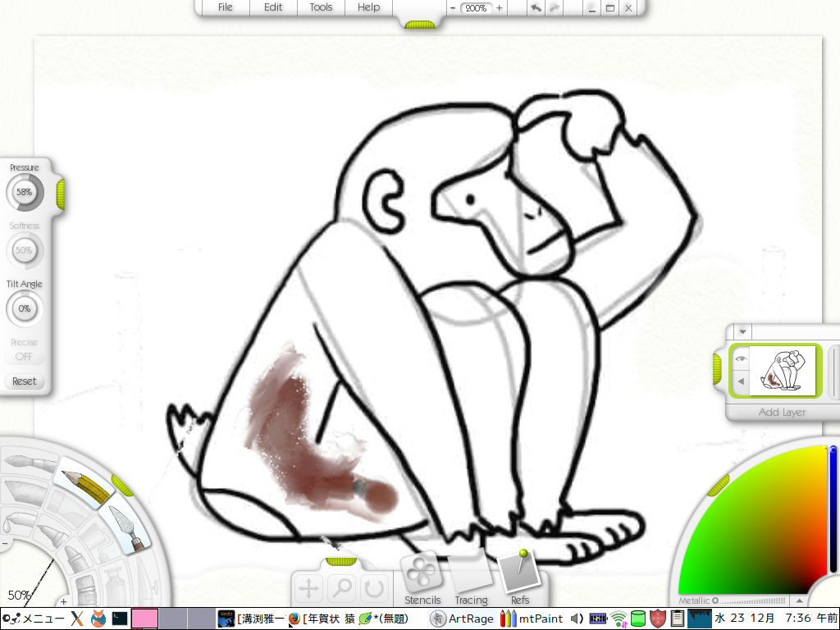The image size is (840, 630).
Task: Choose the Airbrush bottle tool
Action: [114, 585]
